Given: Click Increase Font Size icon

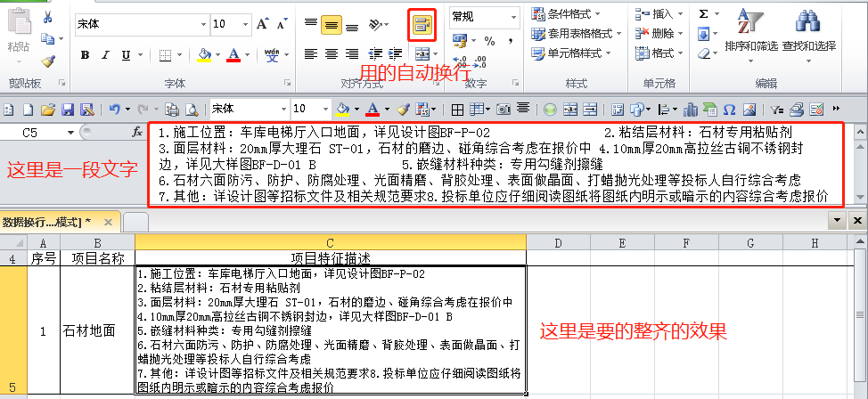Looking at the screenshot, I should click(x=262, y=24).
